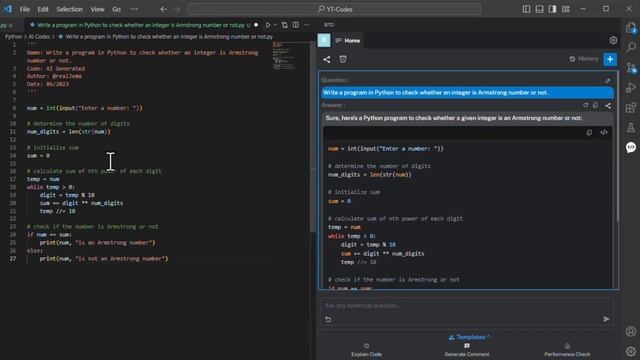The image size is (640, 360).
Task: Toggle the secondary side bar layout icon
Action: tap(552, 9)
